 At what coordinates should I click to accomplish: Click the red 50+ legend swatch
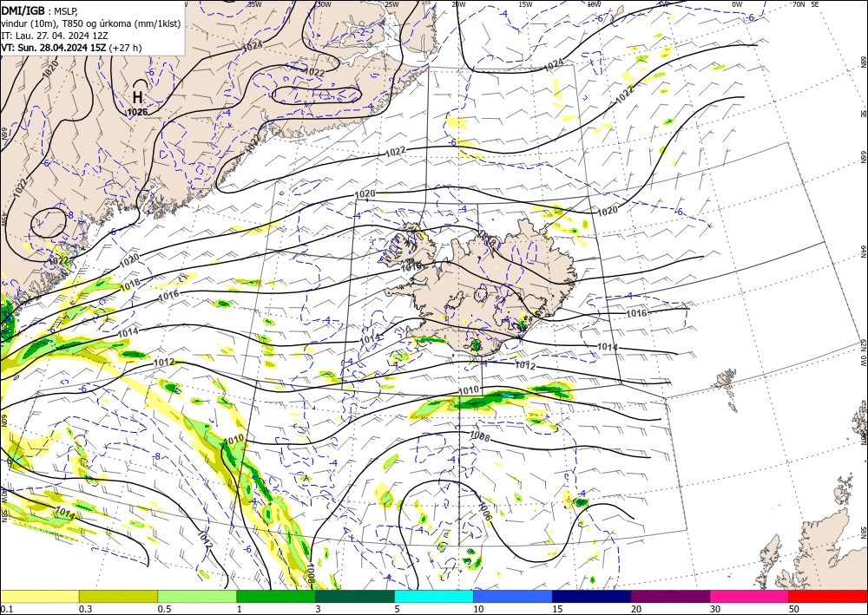pos(828,596)
